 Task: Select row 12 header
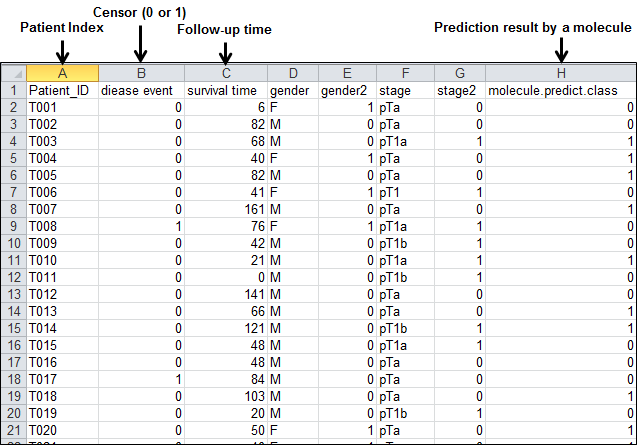[x=14, y=277]
